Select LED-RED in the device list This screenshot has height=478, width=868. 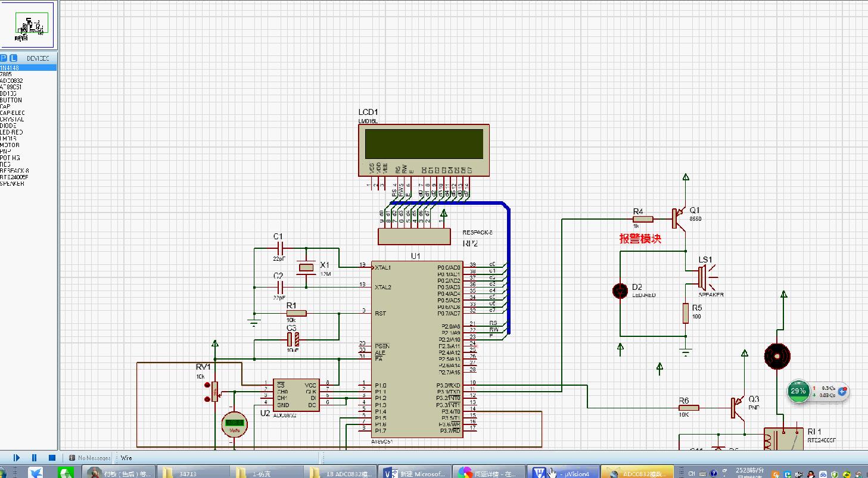11,132
